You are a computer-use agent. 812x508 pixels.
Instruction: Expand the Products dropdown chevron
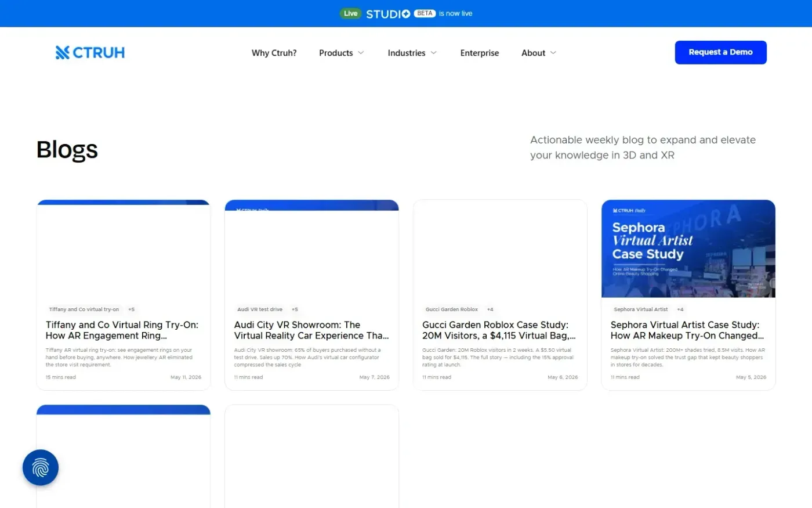click(361, 53)
